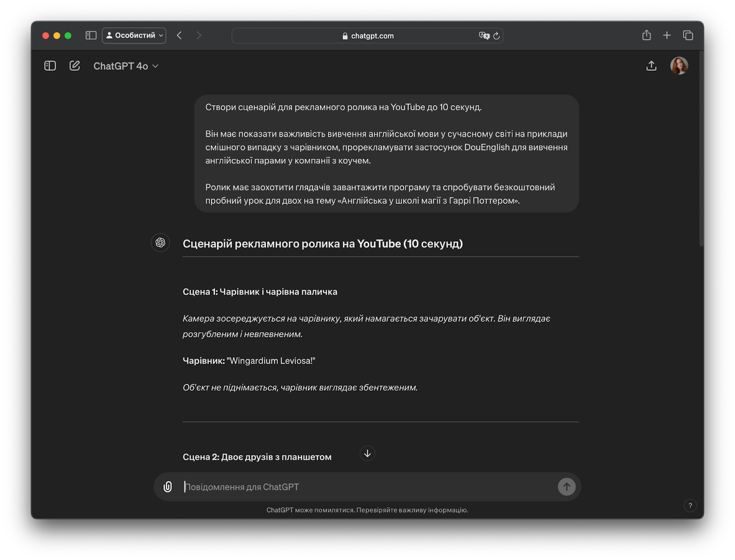Attach a file with the paperclip icon
Image resolution: width=735 pixels, height=560 pixels.
coord(168,487)
